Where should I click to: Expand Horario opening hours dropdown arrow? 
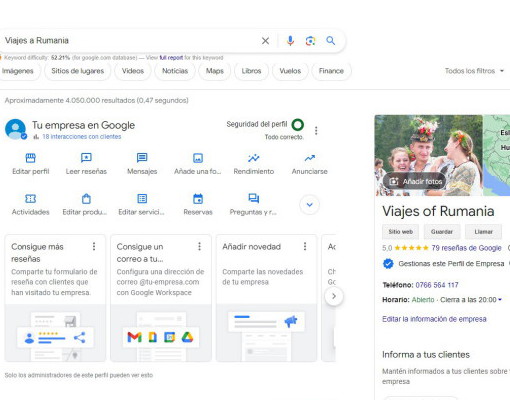pyautogui.click(x=500, y=300)
